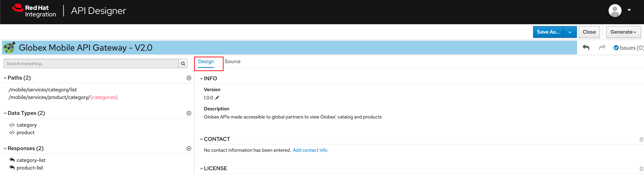Click the Red Hat Integration logo
This screenshot has width=644, height=174.
coord(34,11)
